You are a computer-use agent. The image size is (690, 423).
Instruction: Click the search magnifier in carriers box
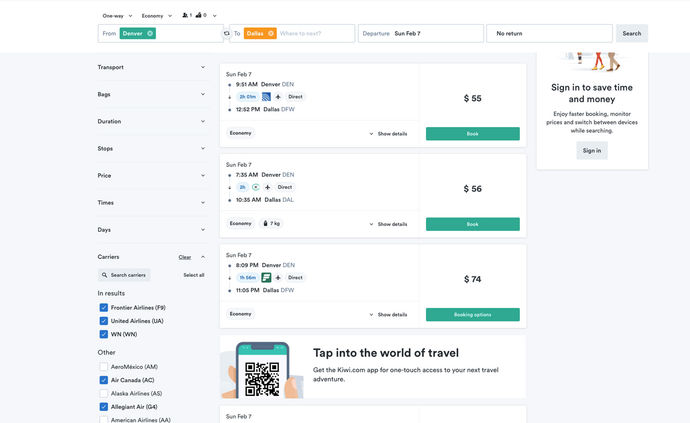click(x=105, y=275)
